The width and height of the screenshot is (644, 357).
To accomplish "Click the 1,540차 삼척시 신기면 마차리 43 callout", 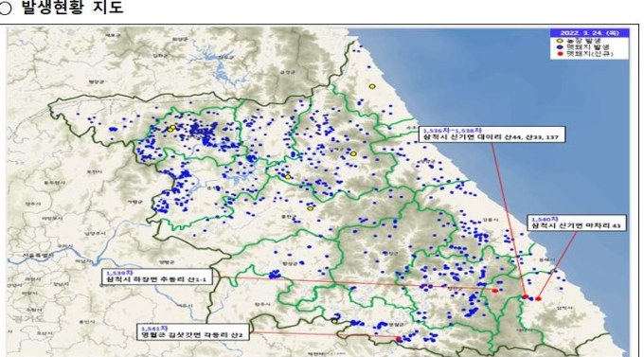I will (x=577, y=223).
